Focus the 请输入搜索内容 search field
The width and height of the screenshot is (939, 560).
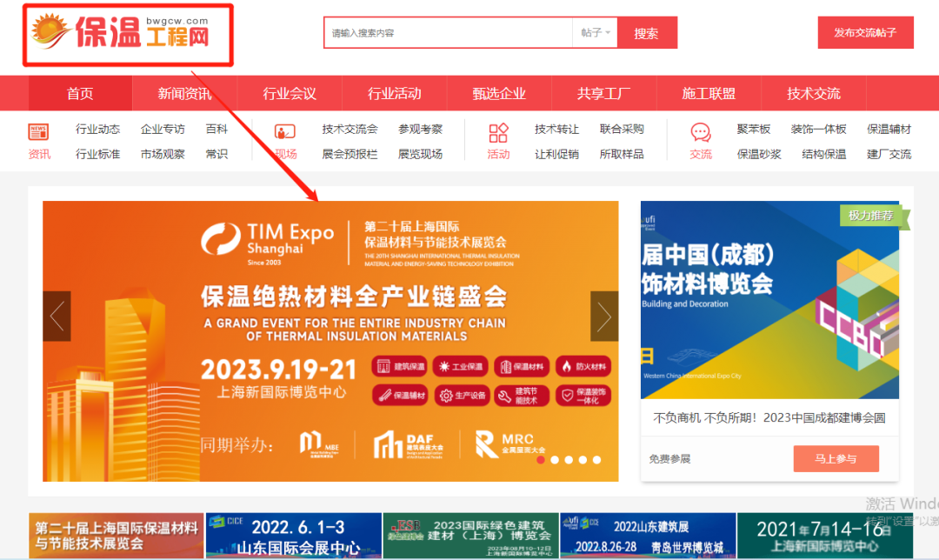[449, 33]
